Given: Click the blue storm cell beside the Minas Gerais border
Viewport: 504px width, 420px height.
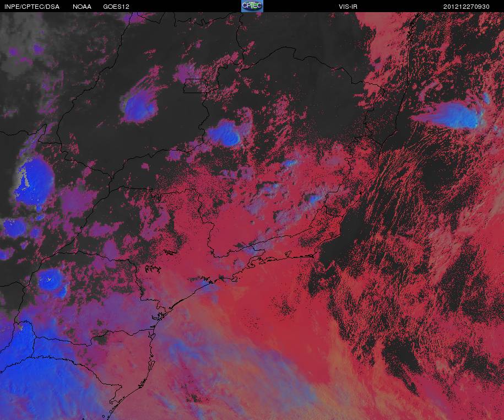Looking at the screenshot, I should point(225,133).
